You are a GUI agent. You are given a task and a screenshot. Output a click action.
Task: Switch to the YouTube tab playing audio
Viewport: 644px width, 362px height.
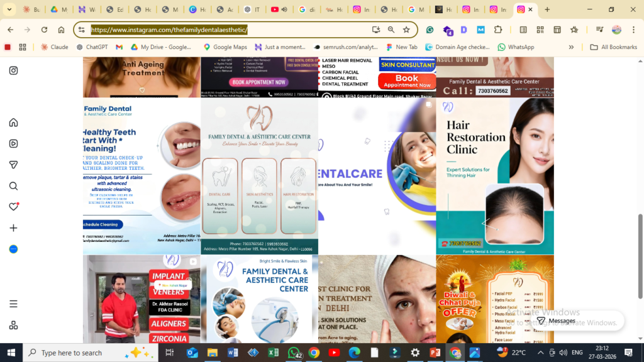pos(279,10)
